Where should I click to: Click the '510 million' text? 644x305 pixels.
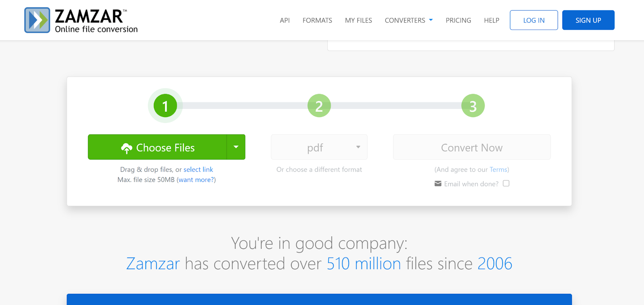[x=364, y=264]
